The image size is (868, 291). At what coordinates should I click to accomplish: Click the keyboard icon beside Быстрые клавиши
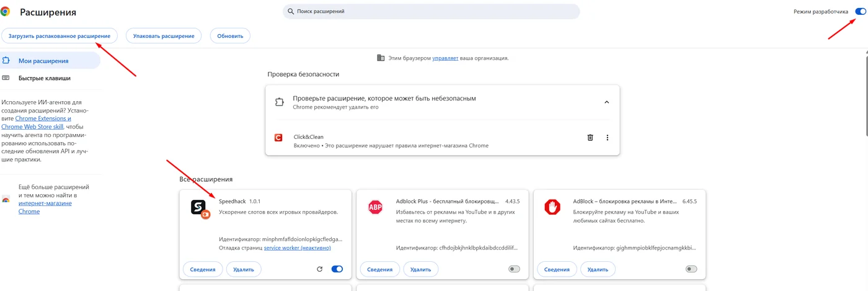pyautogui.click(x=6, y=78)
